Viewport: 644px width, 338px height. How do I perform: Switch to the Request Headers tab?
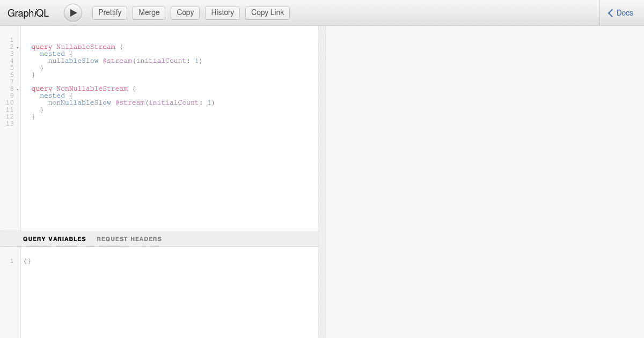click(129, 239)
